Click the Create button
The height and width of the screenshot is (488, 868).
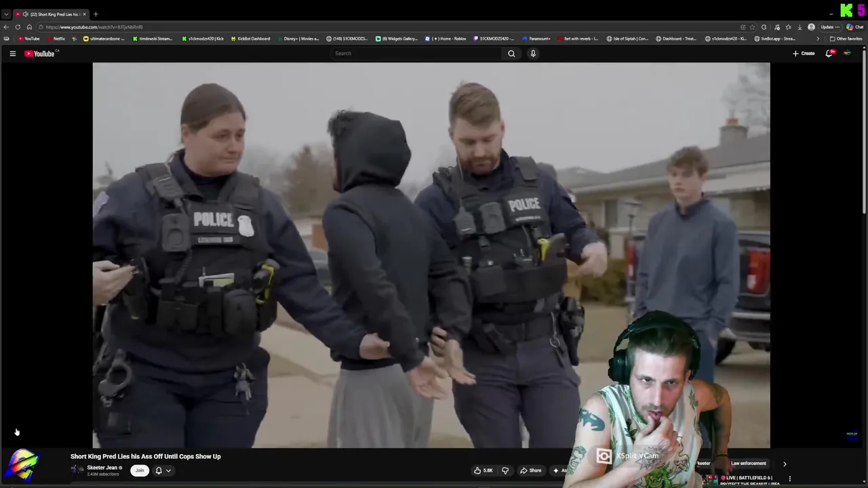click(x=804, y=54)
